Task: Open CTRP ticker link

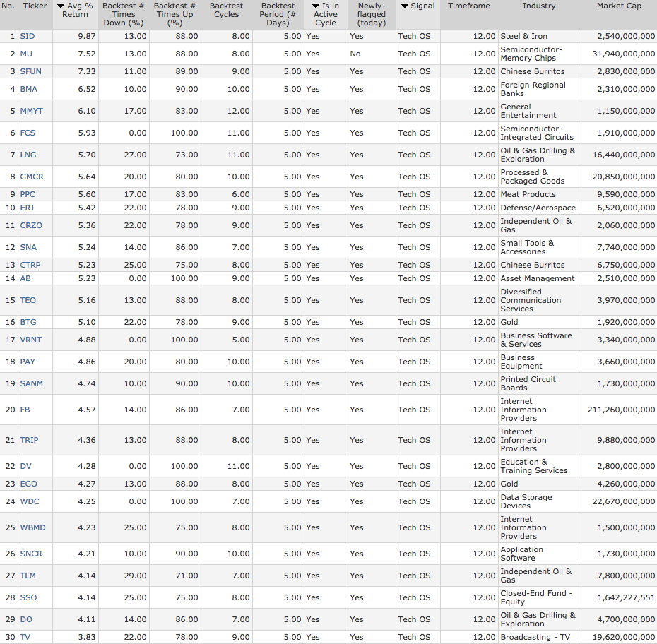Action: pyautogui.click(x=30, y=265)
